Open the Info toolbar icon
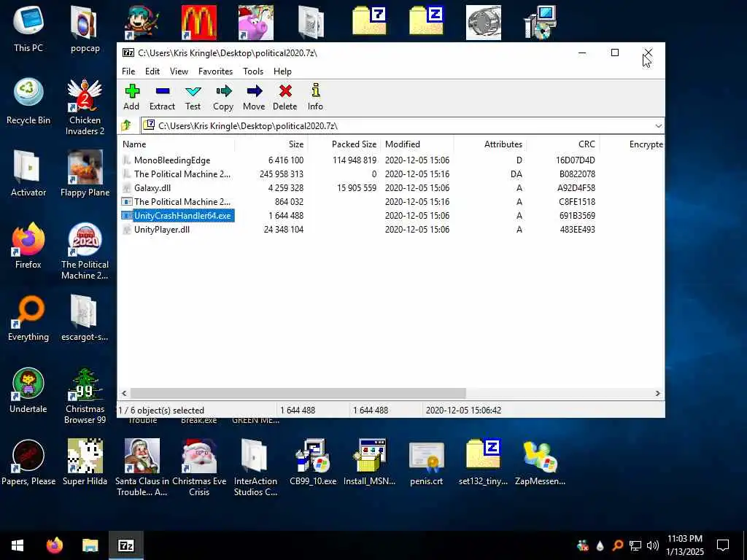747x560 pixels. (315, 97)
